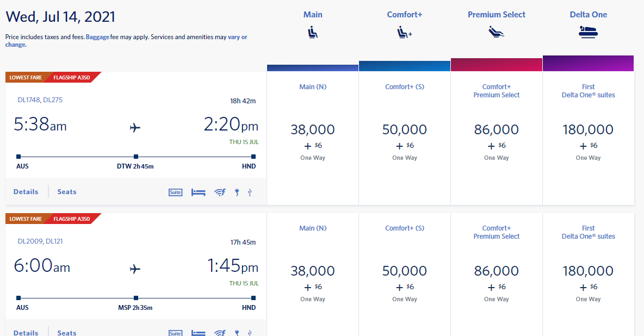This screenshot has height=336, width=644.
Task: Click the Delta One lie-flat bed icon
Action: pyautogui.click(x=588, y=32)
